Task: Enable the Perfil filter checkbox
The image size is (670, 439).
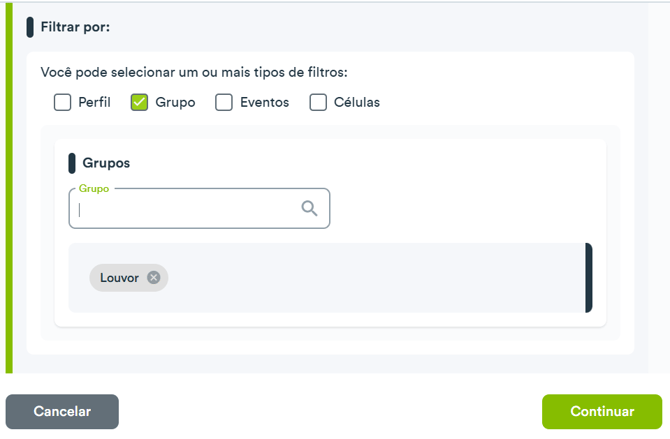Action: [x=62, y=103]
